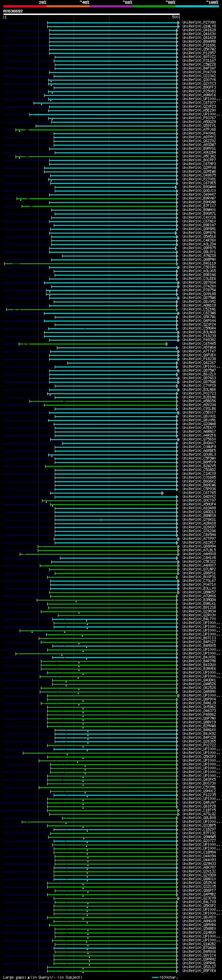This screenshot has width=222, height=980.
Task: Open the UniRef100_Q41629 hit label
Action: pos(199,38)
